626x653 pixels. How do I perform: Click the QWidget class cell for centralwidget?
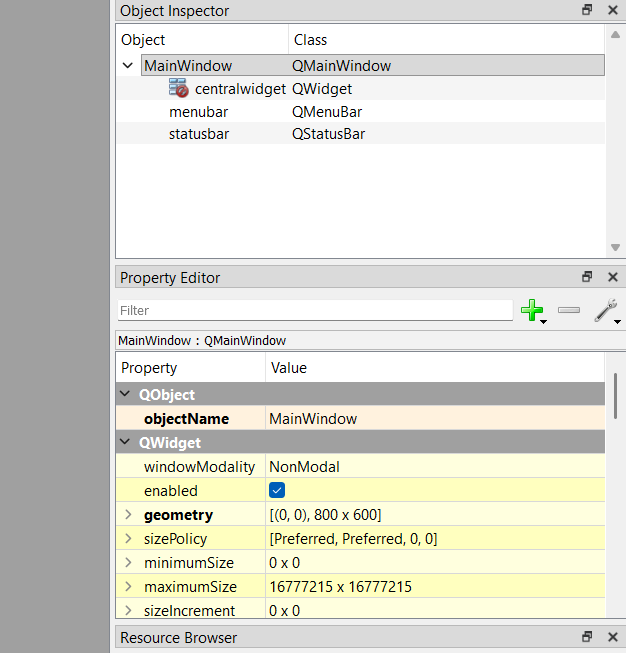[322, 89]
